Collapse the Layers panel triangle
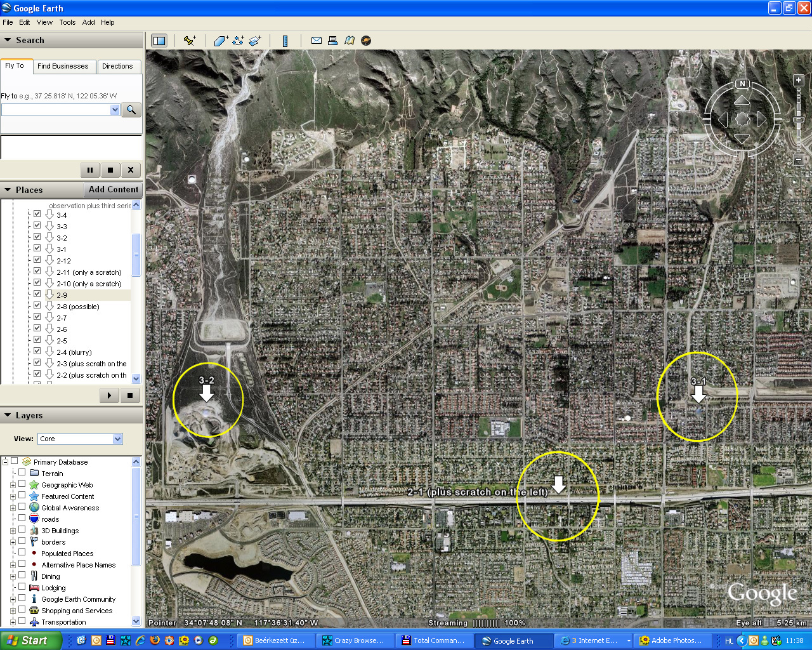 click(8, 415)
